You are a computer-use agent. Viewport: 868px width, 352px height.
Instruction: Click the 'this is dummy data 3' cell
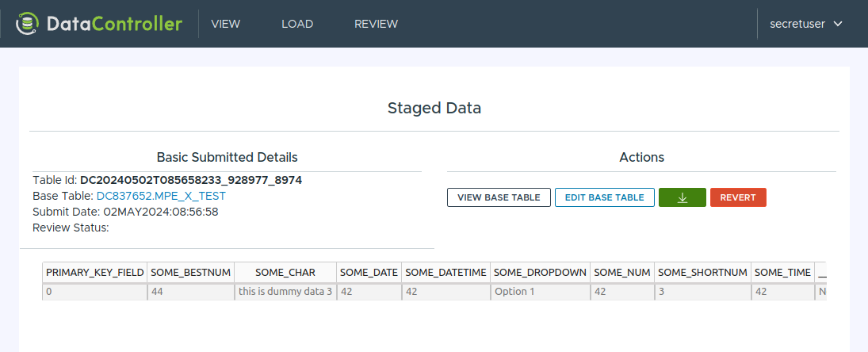coord(285,292)
